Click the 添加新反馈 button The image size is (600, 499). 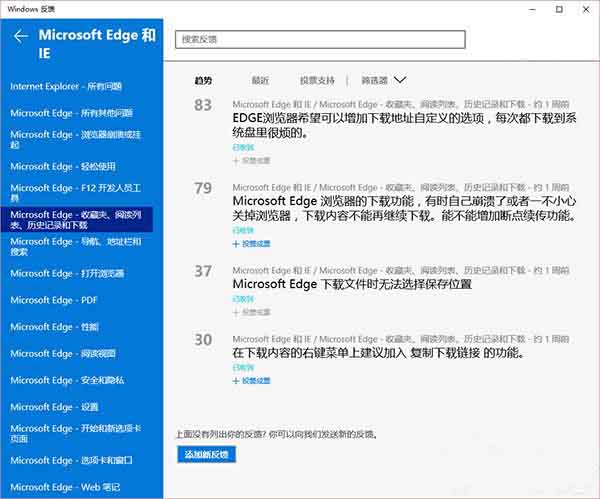coord(206,454)
